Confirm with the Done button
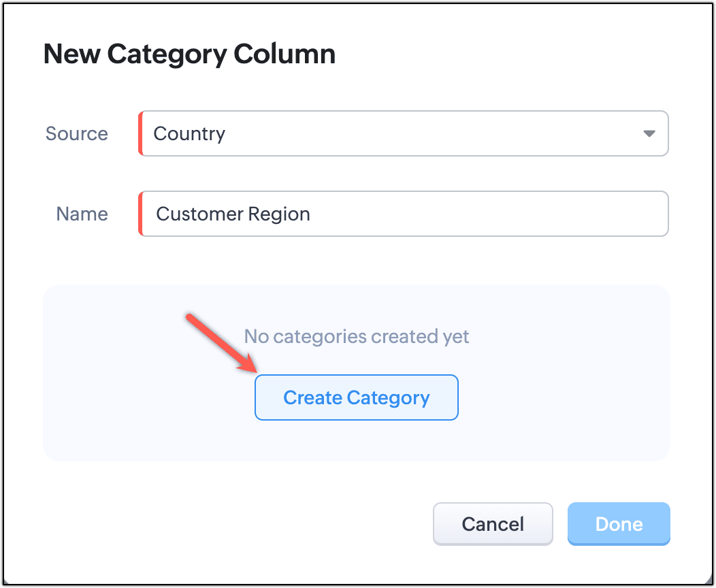The height and width of the screenshot is (588, 716). (619, 523)
